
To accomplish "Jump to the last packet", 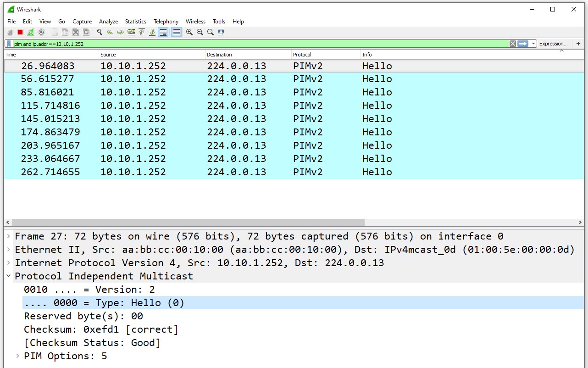I will 152,32.
